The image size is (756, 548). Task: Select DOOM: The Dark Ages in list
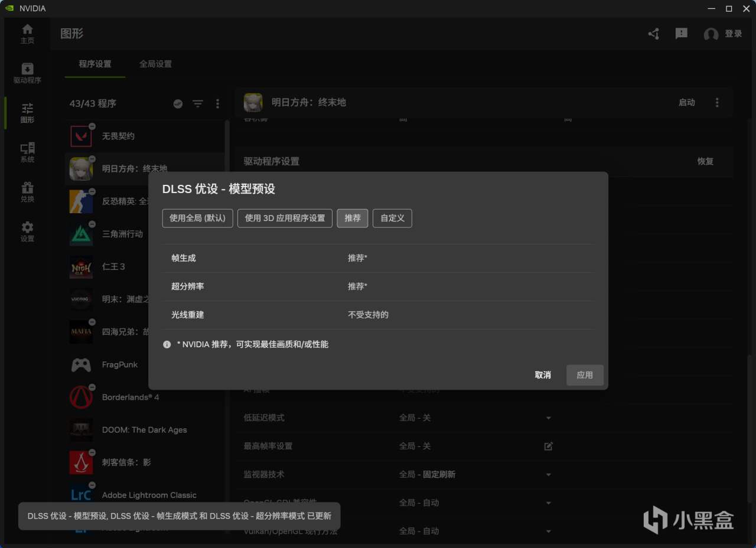point(145,430)
